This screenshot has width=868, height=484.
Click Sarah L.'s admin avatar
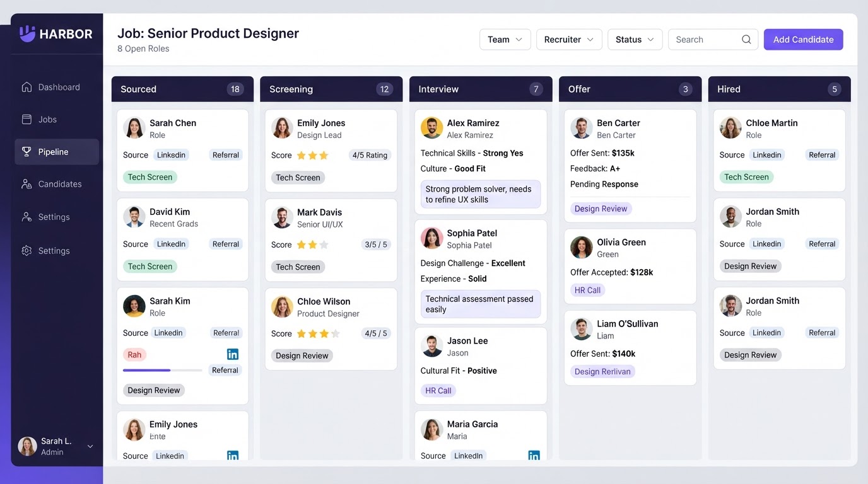pyautogui.click(x=27, y=446)
